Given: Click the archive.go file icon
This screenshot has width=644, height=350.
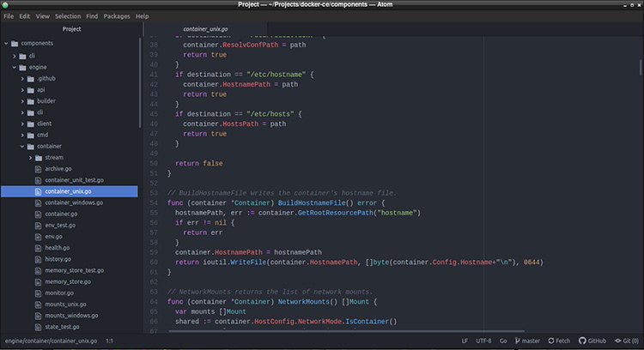Looking at the screenshot, I should tap(39, 169).
